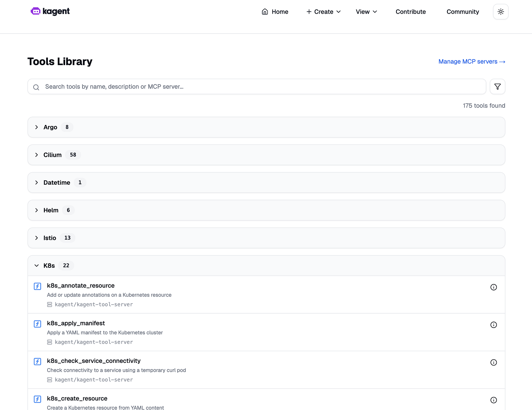Click the Tools Library heading
This screenshot has height=410, width=532.
(60, 61)
